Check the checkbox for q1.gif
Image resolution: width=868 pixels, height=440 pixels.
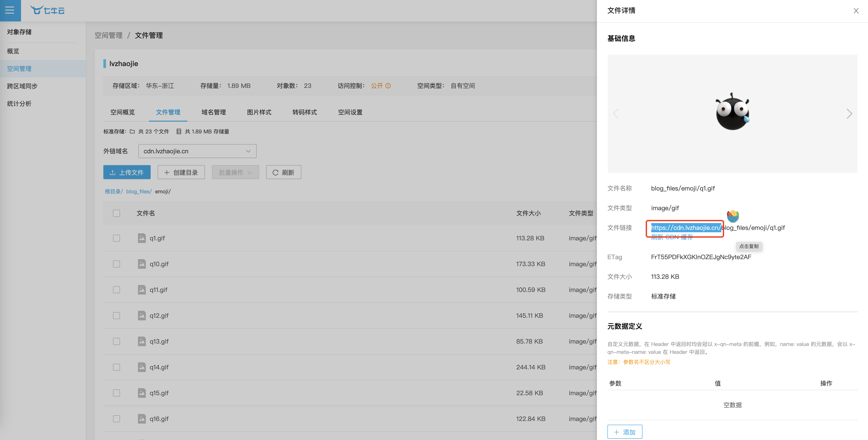pyautogui.click(x=116, y=238)
